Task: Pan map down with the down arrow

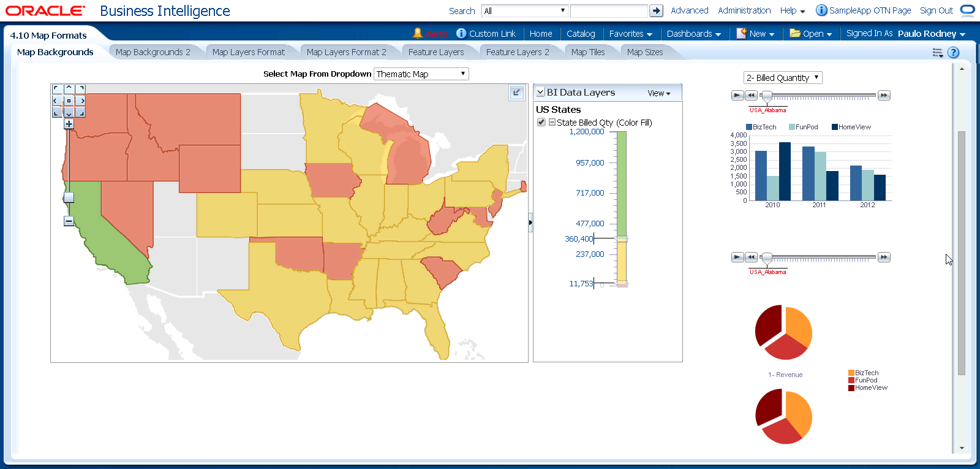Action: (69, 113)
